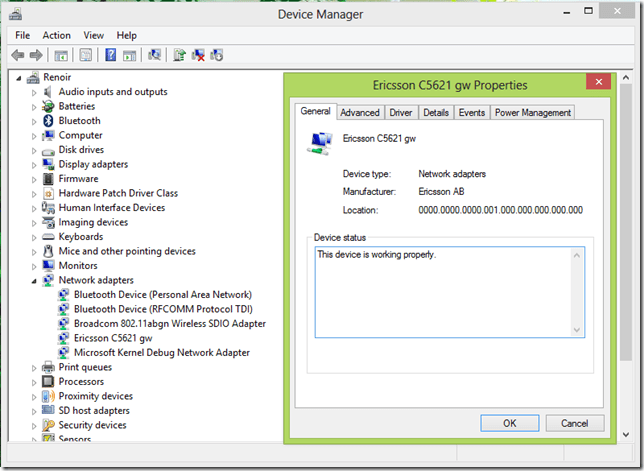This screenshot has width=644, height=471.
Task: Click the Help toolbar icon
Action: pos(110,55)
